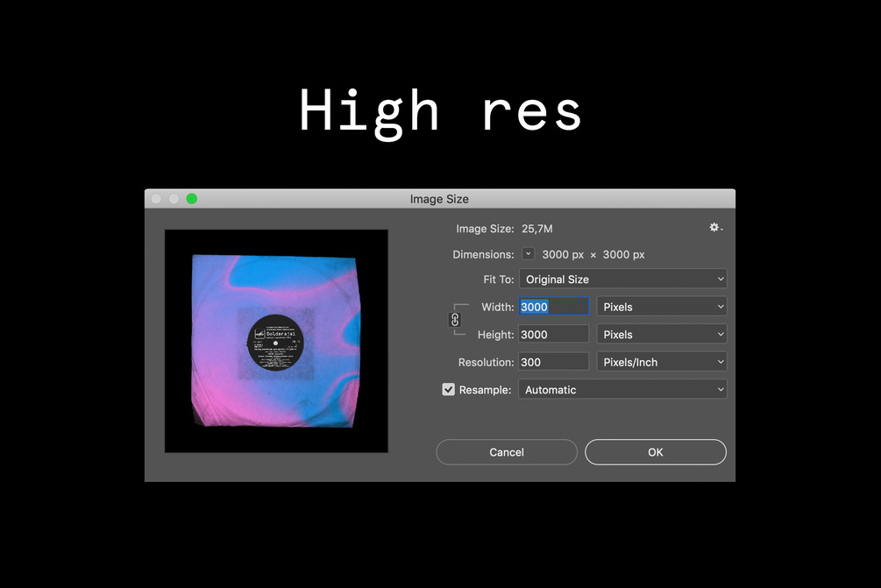Click the Image Size 25,7M value
881x588 pixels.
[x=537, y=229]
